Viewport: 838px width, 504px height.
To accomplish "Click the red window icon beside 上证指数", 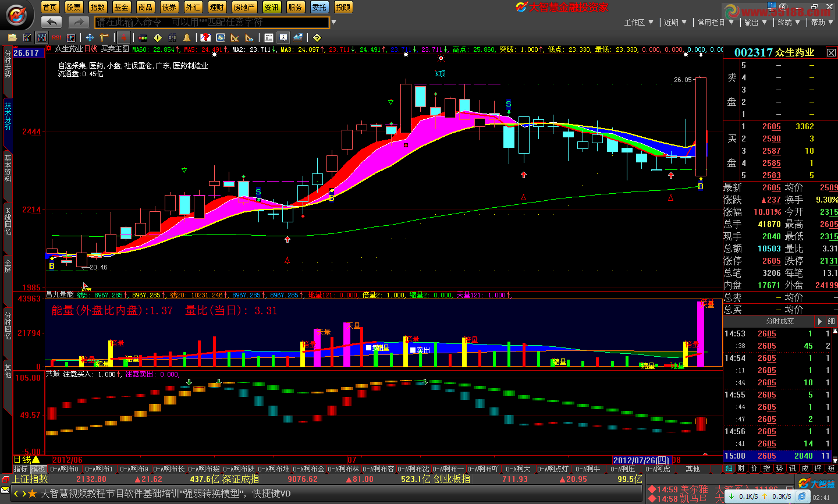I will click(6, 479).
